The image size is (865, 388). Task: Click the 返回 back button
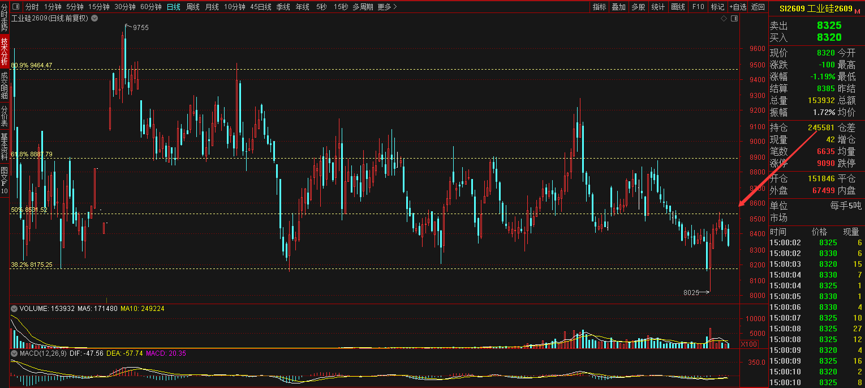(x=757, y=7)
